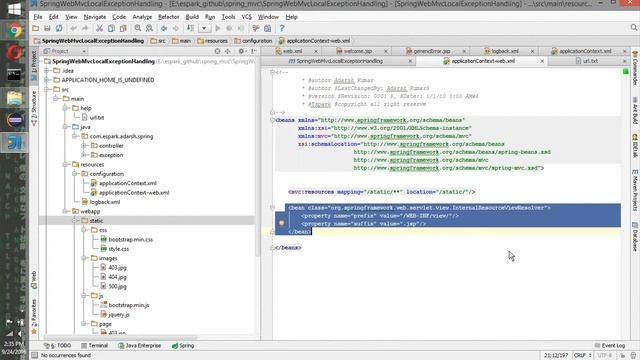Open the Refactor menu

click(169, 17)
